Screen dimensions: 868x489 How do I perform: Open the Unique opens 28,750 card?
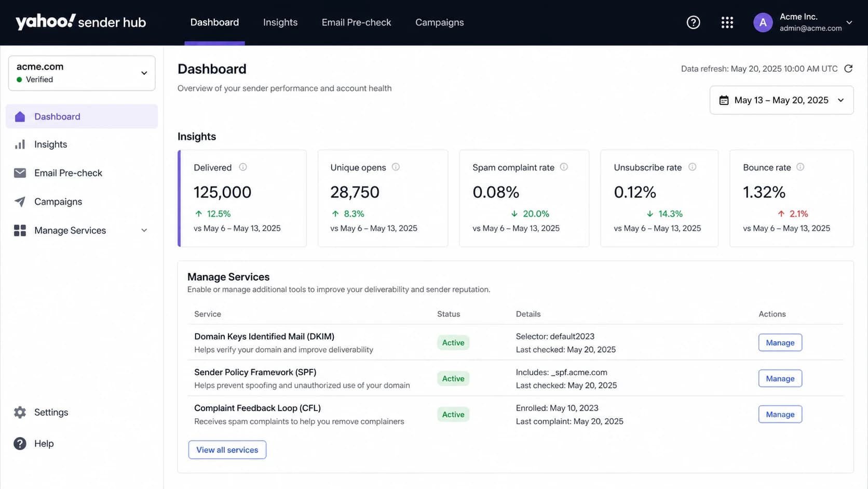click(x=383, y=198)
